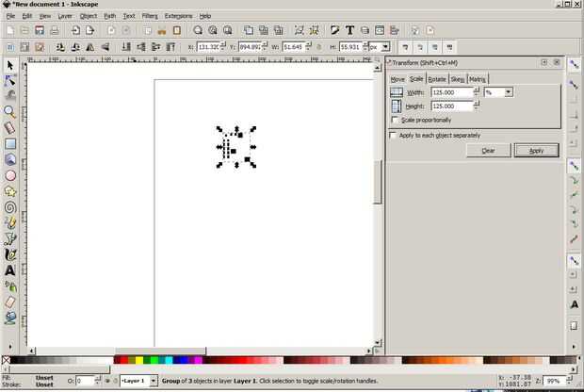
Task: Click Rotate 90 degrees counter-clockwise icon
Action: [x=60, y=47]
